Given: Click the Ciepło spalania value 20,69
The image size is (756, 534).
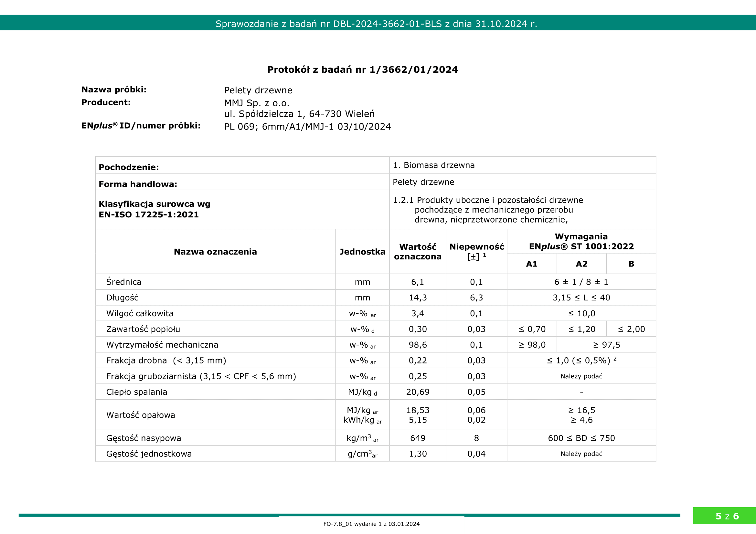Looking at the screenshot, I should (418, 392).
